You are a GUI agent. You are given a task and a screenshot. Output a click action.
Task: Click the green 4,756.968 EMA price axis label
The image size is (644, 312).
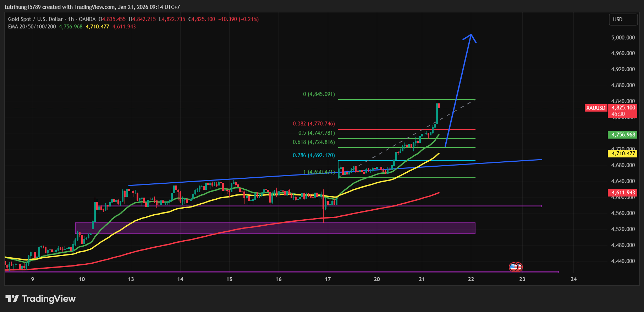(x=623, y=135)
